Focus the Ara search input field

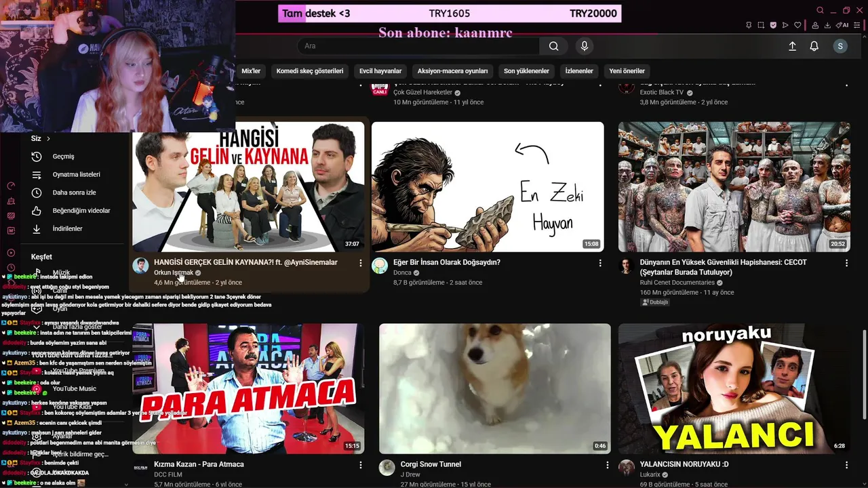(x=418, y=46)
